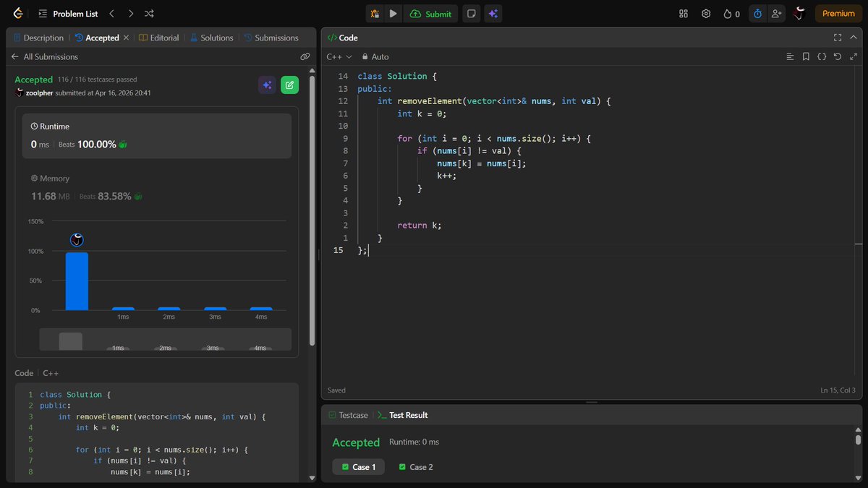Toggle the Auto code lock setting

(x=375, y=56)
